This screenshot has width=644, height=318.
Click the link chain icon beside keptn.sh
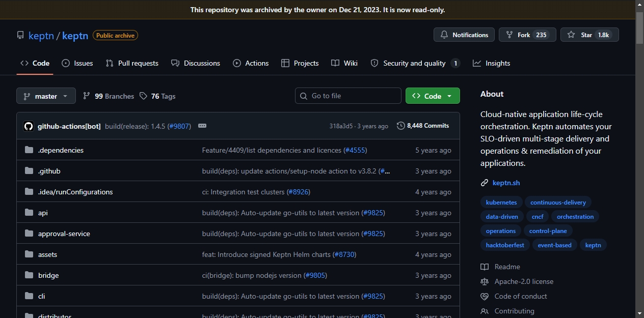coord(485,183)
